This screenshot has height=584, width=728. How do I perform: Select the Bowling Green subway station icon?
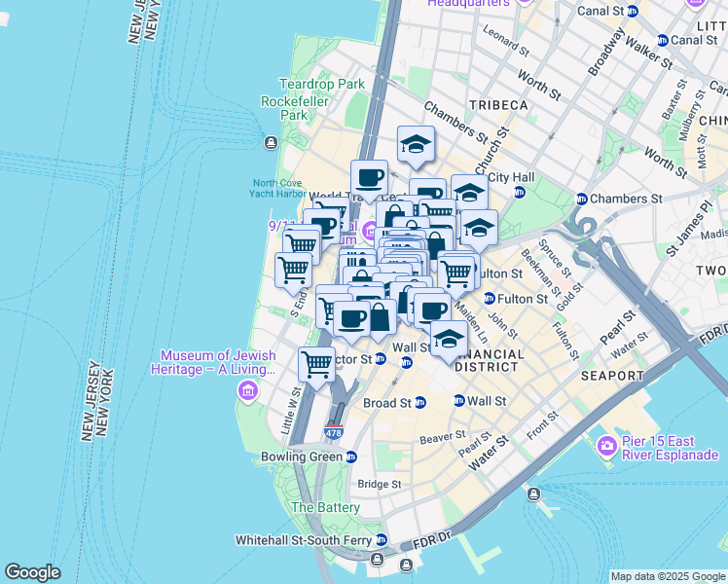click(351, 456)
